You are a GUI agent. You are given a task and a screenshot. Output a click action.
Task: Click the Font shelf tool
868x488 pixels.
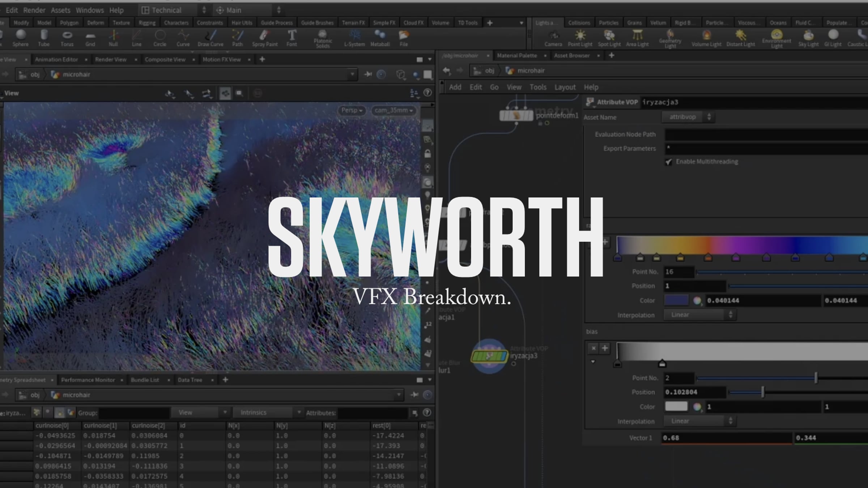[292, 38]
